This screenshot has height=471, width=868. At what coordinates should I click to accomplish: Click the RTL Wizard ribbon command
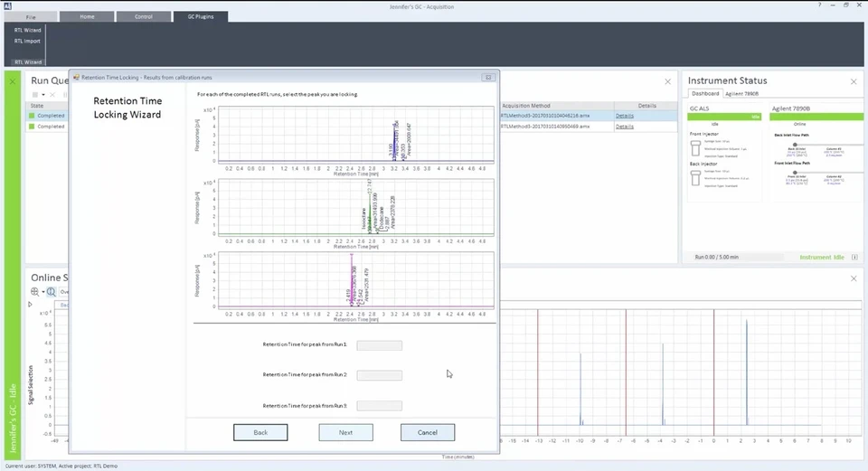click(27, 30)
